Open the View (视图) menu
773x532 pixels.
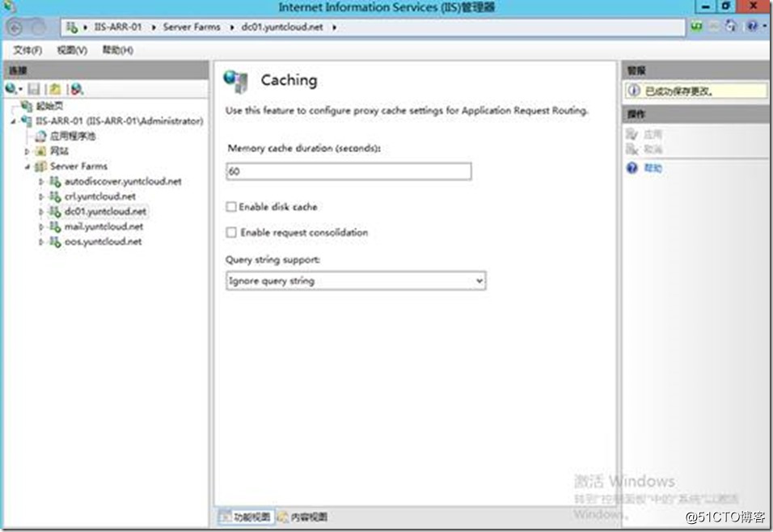click(x=72, y=50)
